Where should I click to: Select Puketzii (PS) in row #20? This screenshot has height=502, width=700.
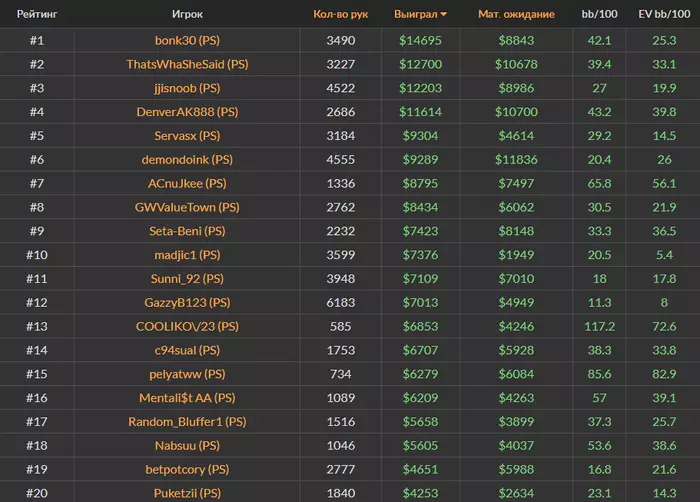187,492
